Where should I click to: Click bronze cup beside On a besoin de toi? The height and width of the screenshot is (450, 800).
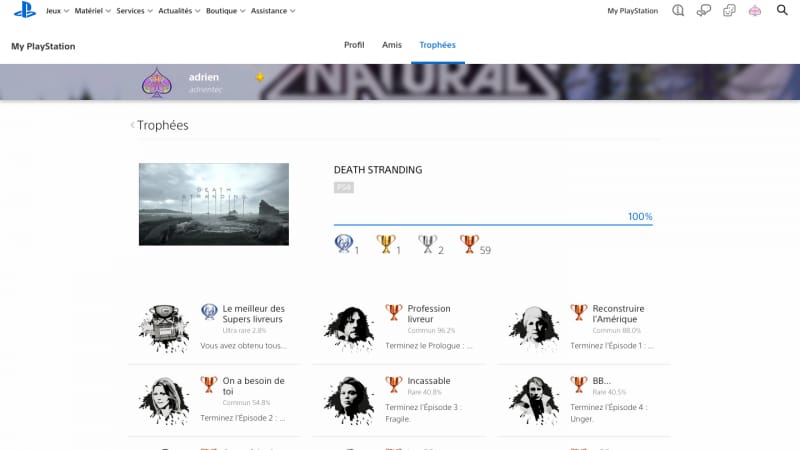tap(209, 384)
